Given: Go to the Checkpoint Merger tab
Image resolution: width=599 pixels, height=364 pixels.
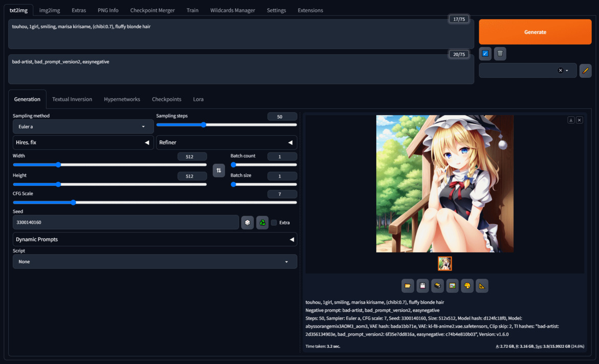Looking at the screenshot, I should click(x=153, y=10).
